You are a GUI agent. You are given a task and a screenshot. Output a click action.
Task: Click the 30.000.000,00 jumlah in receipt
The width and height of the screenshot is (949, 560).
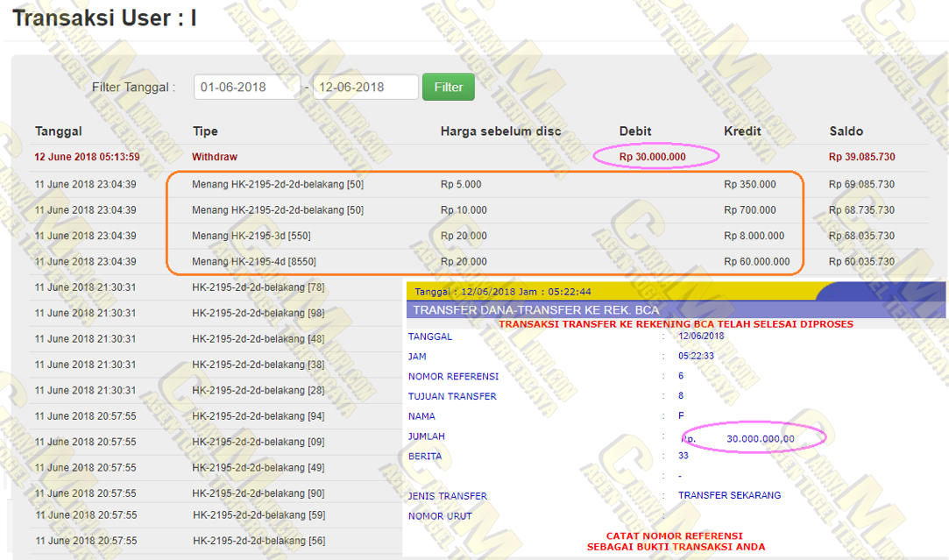tap(761, 439)
